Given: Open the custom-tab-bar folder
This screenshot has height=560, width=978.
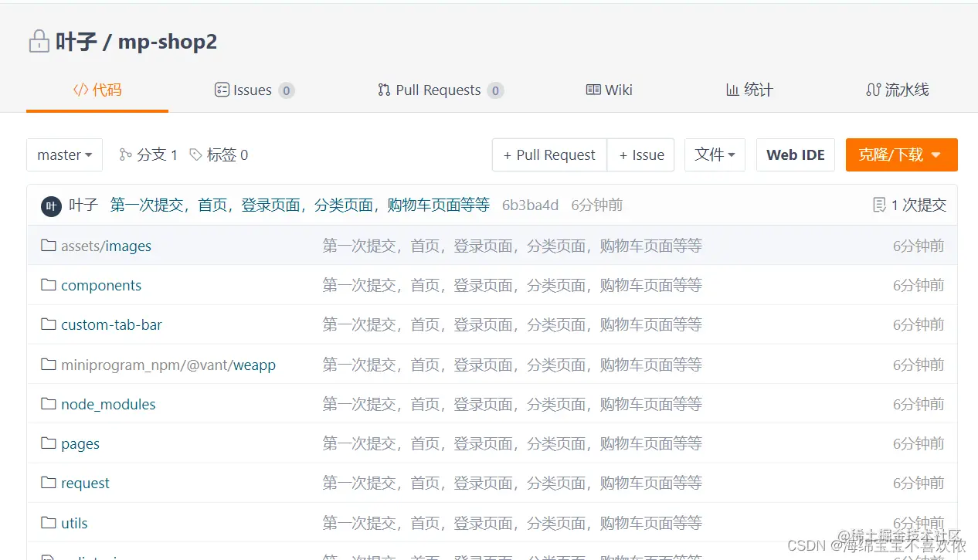Looking at the screenshot, I should click(111, 324).
